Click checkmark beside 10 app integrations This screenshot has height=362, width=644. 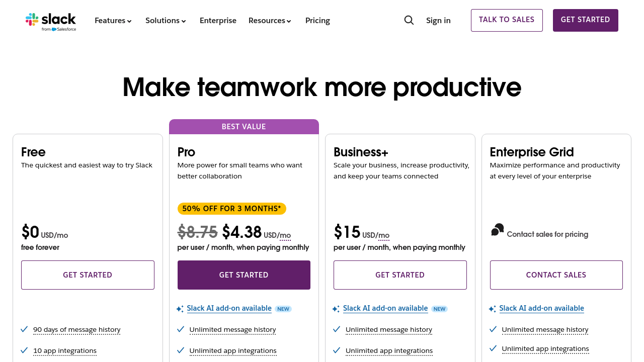coord(24,350)
